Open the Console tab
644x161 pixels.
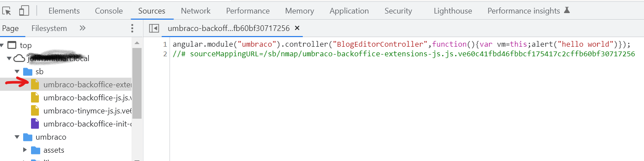pyautogui.click(x=109, y=11)
